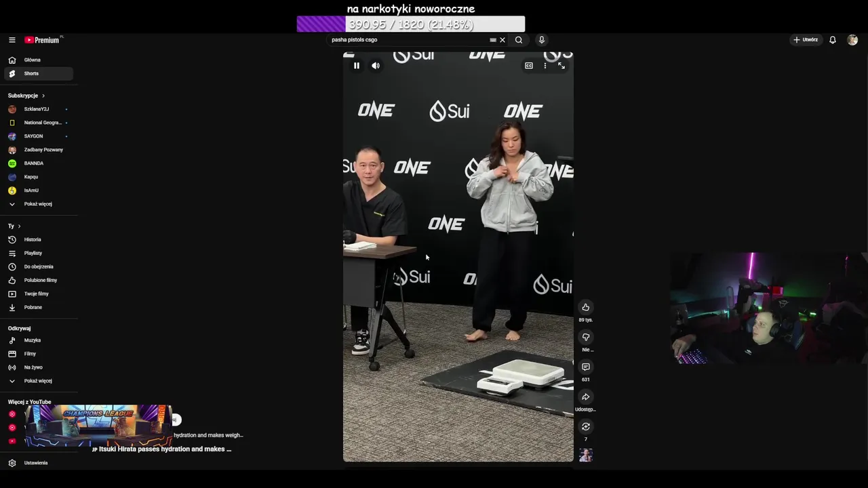Open the sound thumbnail below the remix button

[x=586, y=455]
